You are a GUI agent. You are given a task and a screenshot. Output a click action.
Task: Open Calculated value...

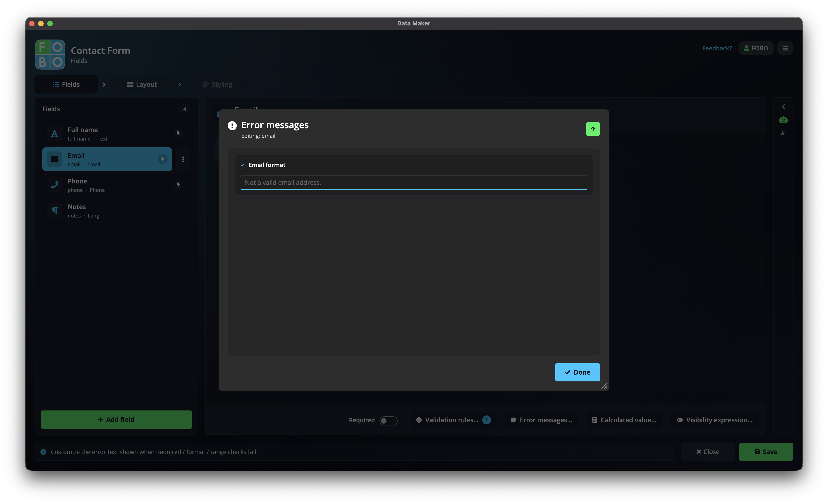(624, 420)
